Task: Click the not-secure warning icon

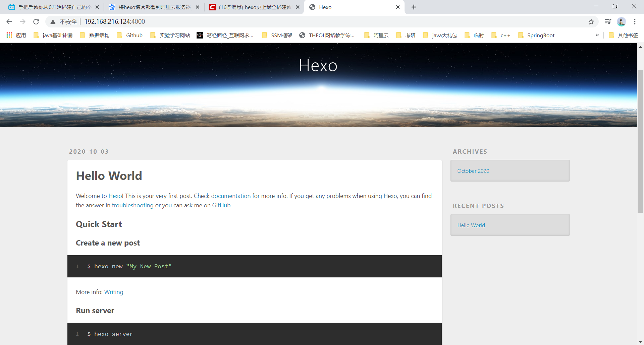Action: [53, 22]
